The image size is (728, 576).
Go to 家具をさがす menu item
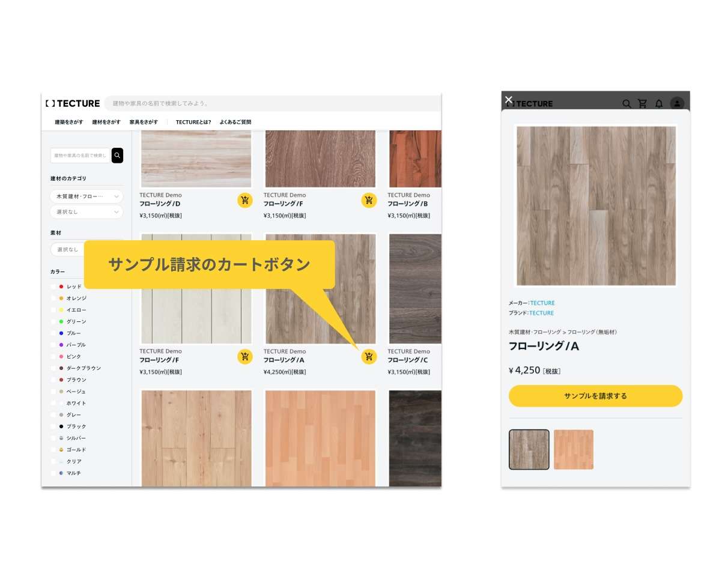[142, 122]
